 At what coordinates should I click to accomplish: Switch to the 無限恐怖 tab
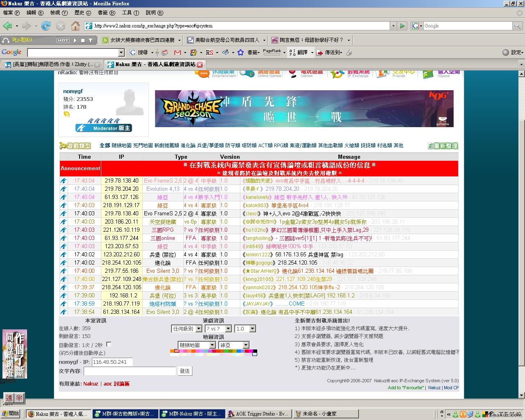(52, 64)
